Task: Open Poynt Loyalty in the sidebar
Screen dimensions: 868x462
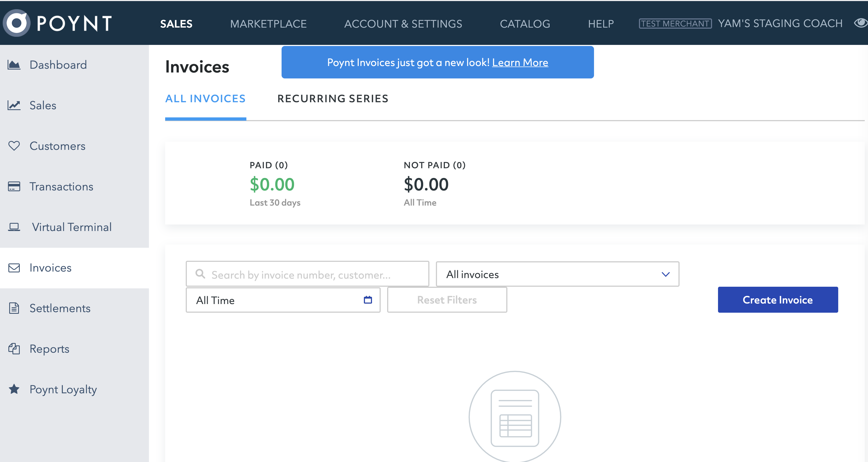Action: (x=74, y=389)
